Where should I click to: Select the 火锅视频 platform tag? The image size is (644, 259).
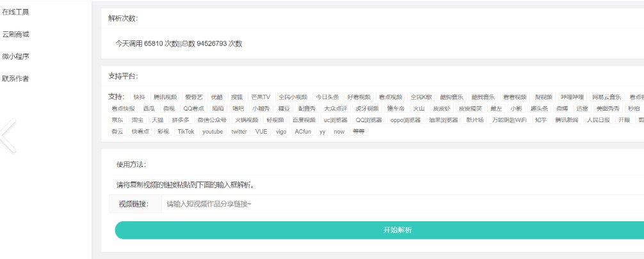pyautogui.click(x=246, y=120)
